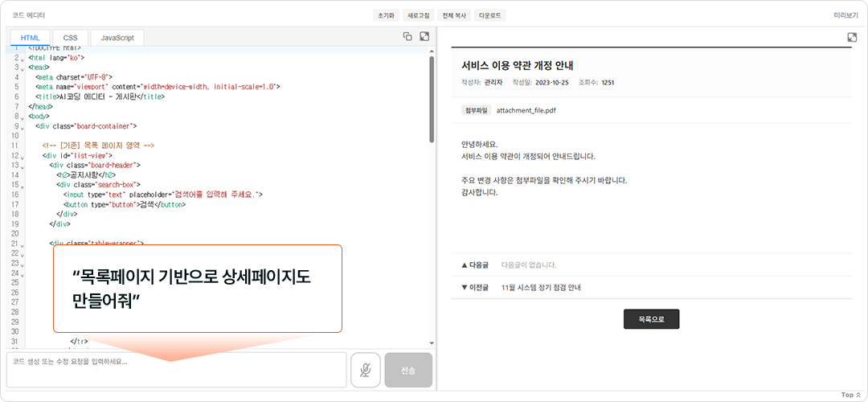Maximize the preview pane with expand icon

(852, 37)
